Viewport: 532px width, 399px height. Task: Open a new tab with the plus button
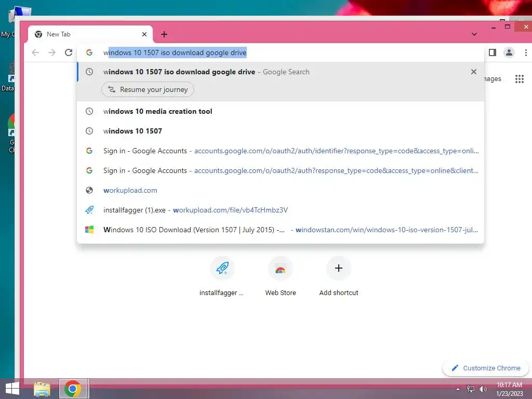click(x=164, y=34)
